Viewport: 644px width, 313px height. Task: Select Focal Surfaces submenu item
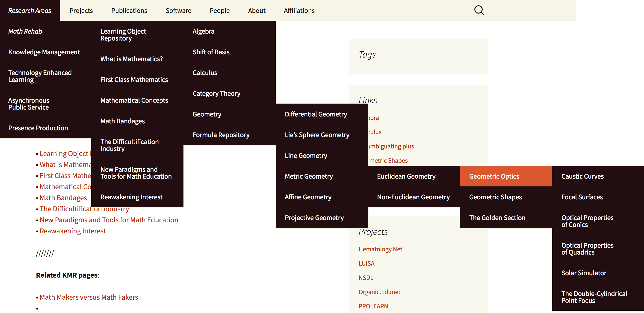point(582,197)
